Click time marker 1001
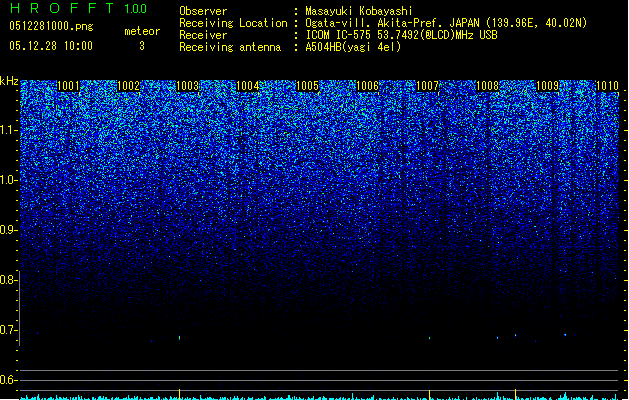Image resolution: width=629 pixels, height=400 pixels. pos(68,86)
